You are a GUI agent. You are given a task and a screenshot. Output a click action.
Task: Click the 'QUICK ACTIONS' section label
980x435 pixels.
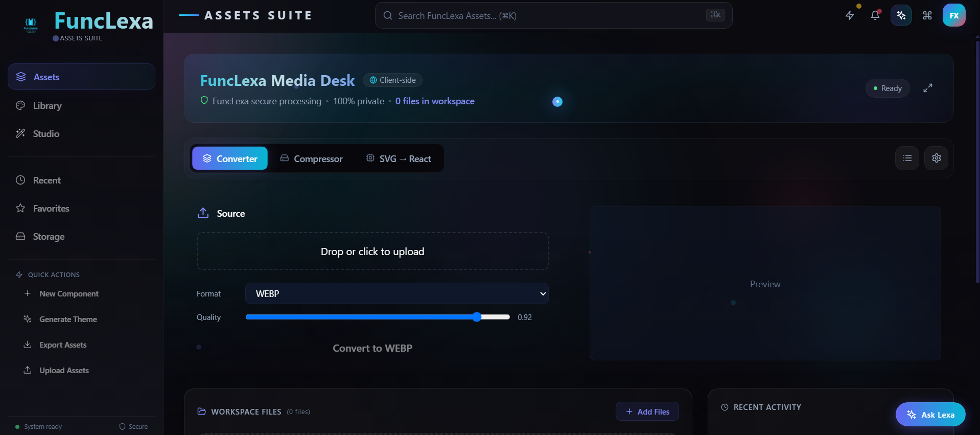coord(54,274)
